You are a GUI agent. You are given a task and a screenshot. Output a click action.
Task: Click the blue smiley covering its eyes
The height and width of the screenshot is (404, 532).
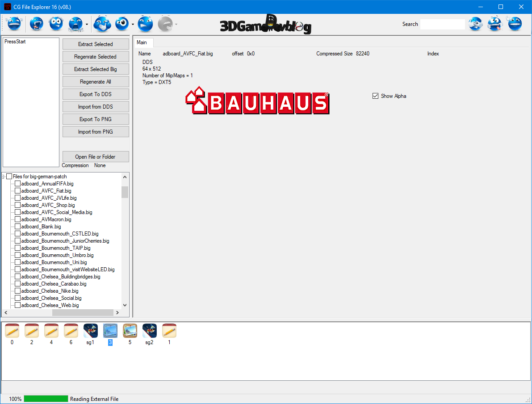click(476, 24)
